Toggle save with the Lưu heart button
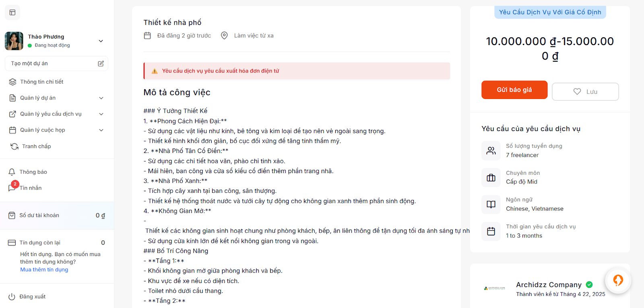The height and width of the screenshot is (308, 644). pyautogui.click(x=585, y=92)
